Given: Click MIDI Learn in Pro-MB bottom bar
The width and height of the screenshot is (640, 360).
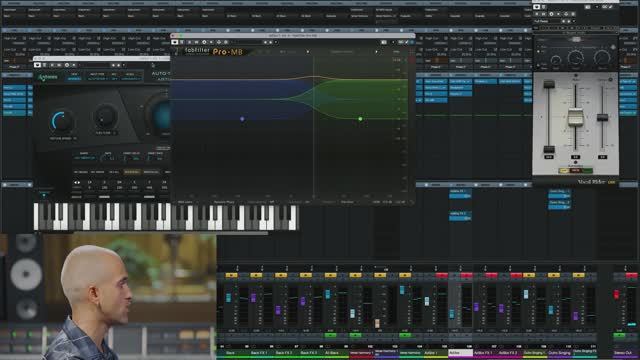Looking at the screenshot, I should coord(185,202).
